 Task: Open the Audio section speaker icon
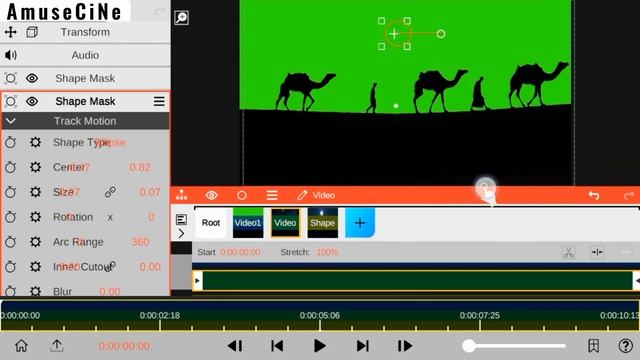tap(11, 55)
